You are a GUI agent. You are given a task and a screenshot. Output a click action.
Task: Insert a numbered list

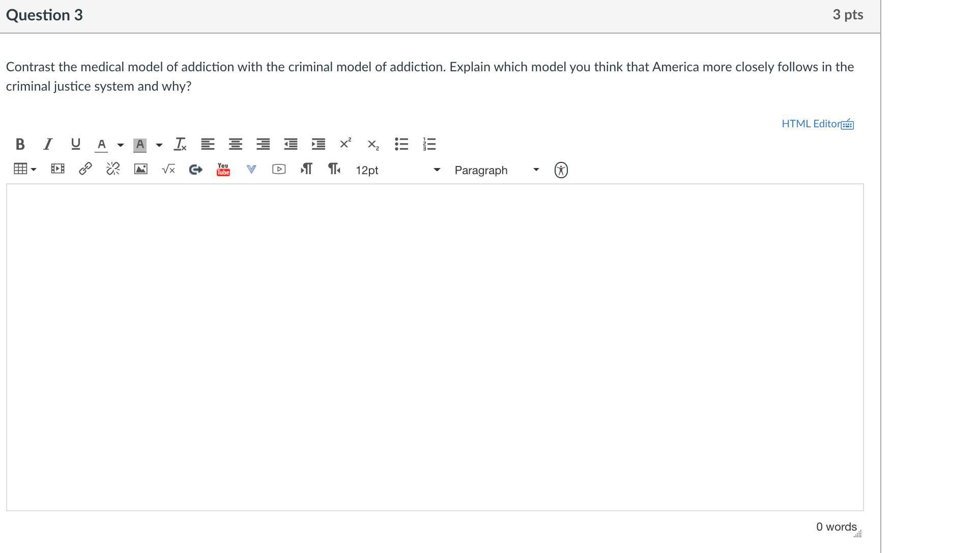click(429, 145)
